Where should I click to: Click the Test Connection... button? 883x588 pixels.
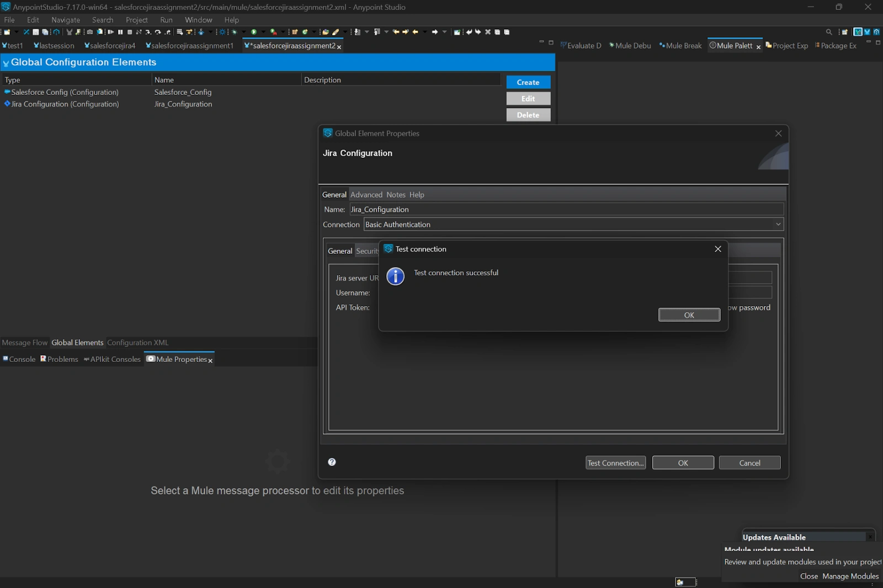(x=615, y=463)
